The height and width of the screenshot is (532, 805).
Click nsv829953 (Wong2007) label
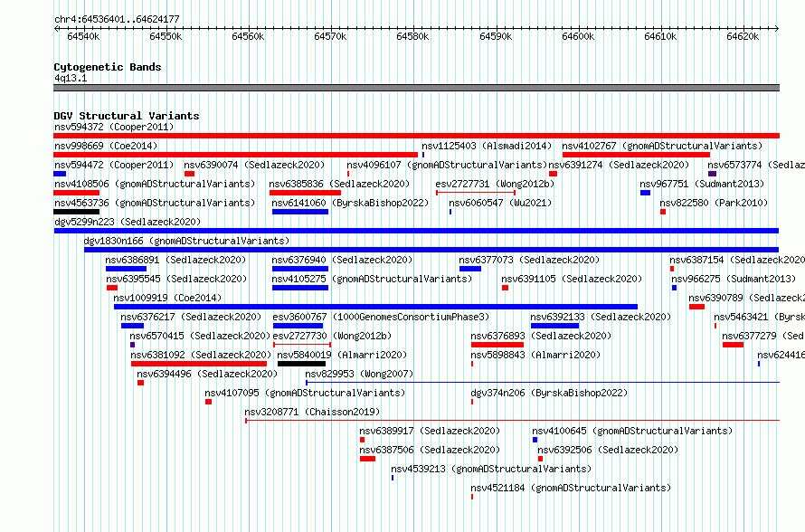point(359,374)
